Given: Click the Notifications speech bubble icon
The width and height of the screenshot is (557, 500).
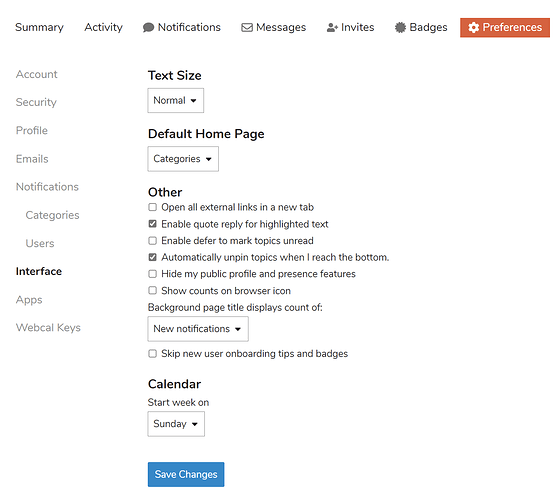Looking at the screenshot, I should pyautogui.click(x=148, y=27).
